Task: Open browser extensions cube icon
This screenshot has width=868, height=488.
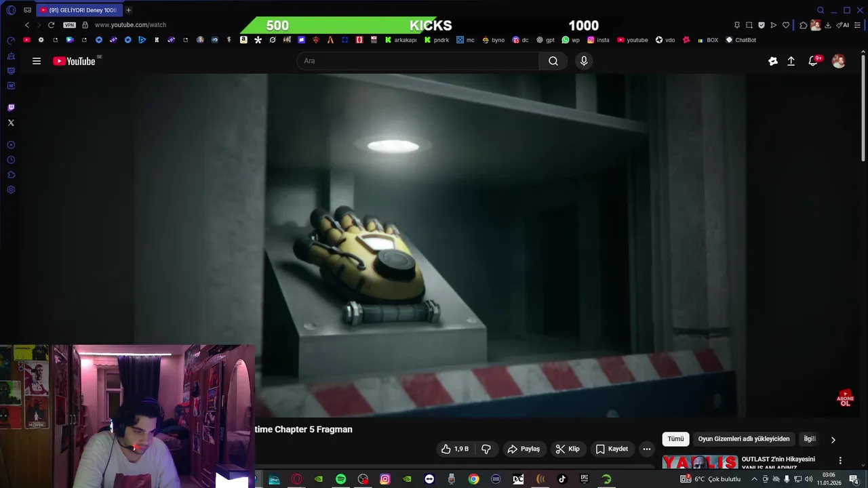Action: [804, 25]
